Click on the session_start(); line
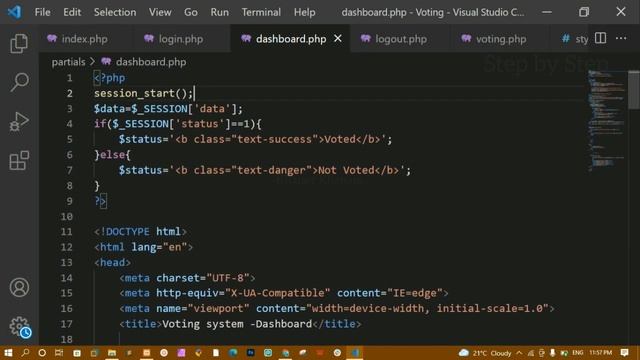Screen dimensions: 640x360 pos(143,93)
